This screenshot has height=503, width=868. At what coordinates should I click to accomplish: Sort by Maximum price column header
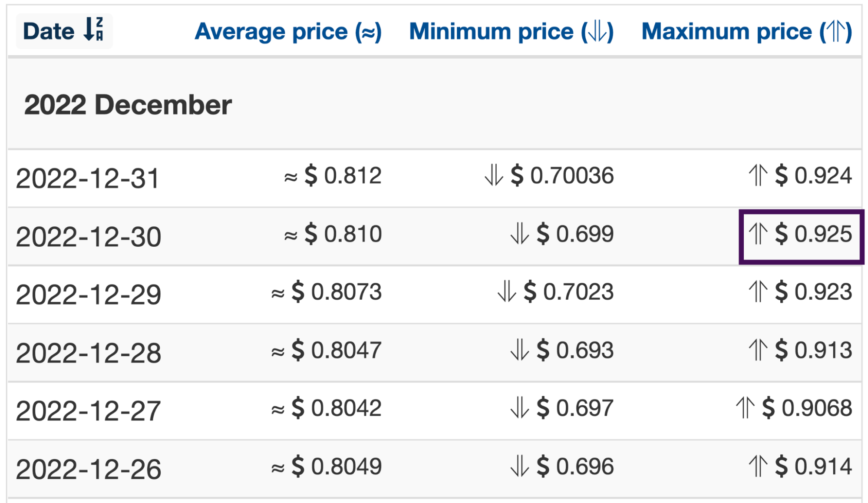pyautogui.click(x=747, y=32)
